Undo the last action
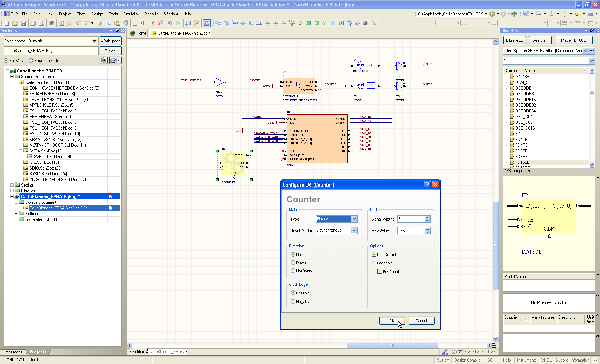This screenshot has height=364, width=600. [170, 23]
